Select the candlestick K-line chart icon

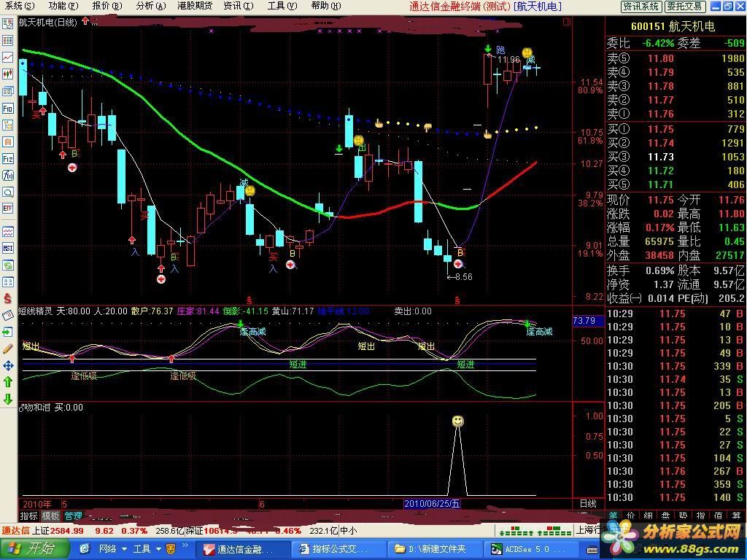coord(7,74)
